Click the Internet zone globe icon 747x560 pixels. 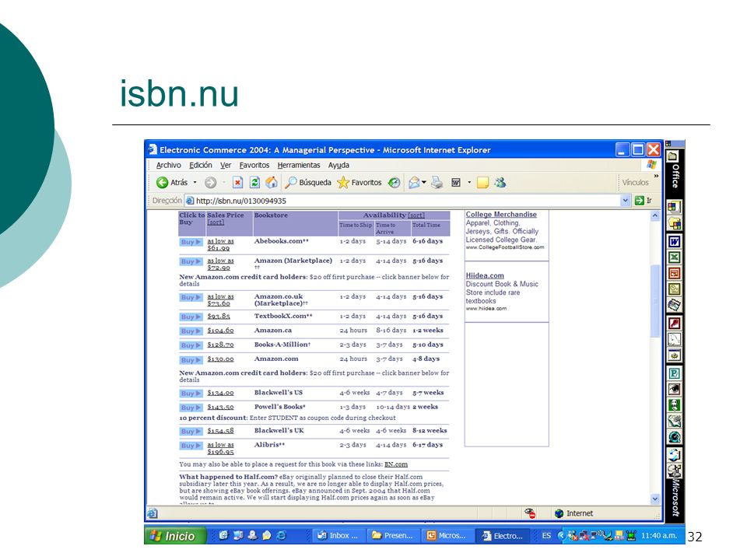(x=559, y=513)
